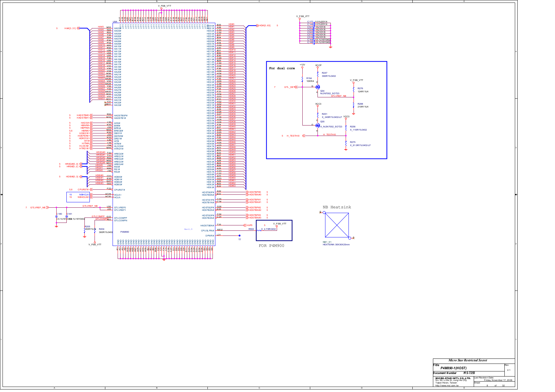The height and width of the screenshot is (392, 555).
Task: Click the DPWR# pin name
Action: [x=210, y=236]
